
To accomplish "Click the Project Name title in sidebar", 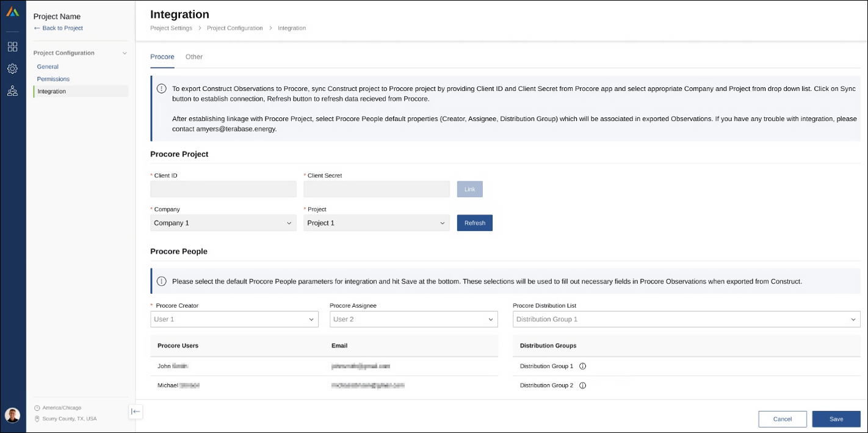I will (x=57, y=16).
